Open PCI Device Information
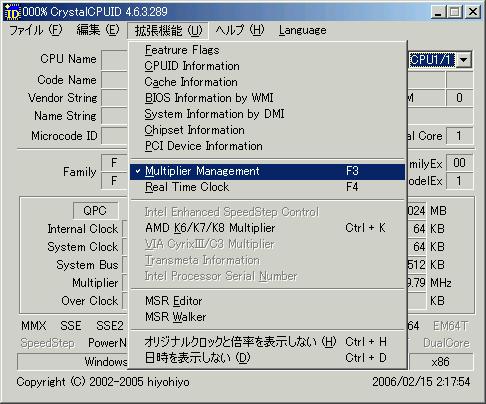 [x=268, y=146]
